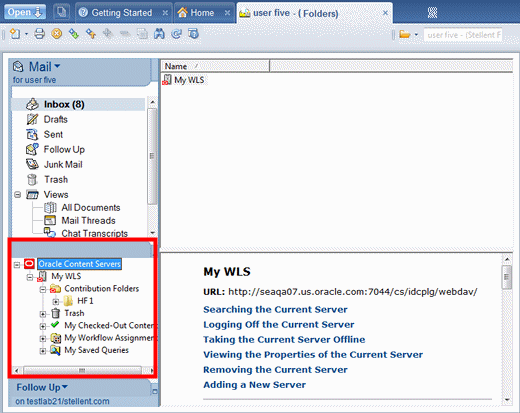The height and width of the screenshot is (413, 520).
Task: Click the Junk Mail folder icon
Action: coord(32,164)
